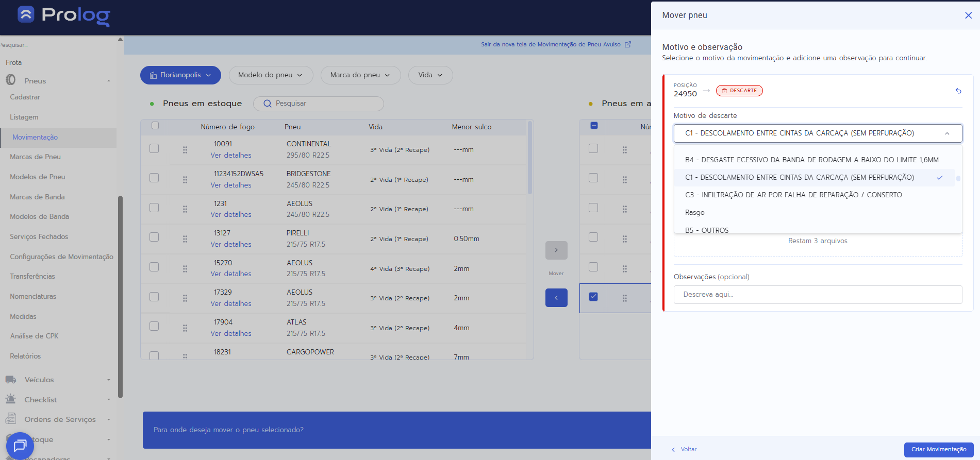Image resolution: width=980 pixels, height=460 pixels.
Task: Close the Mover pneu panel
Action: pos(968,15)
